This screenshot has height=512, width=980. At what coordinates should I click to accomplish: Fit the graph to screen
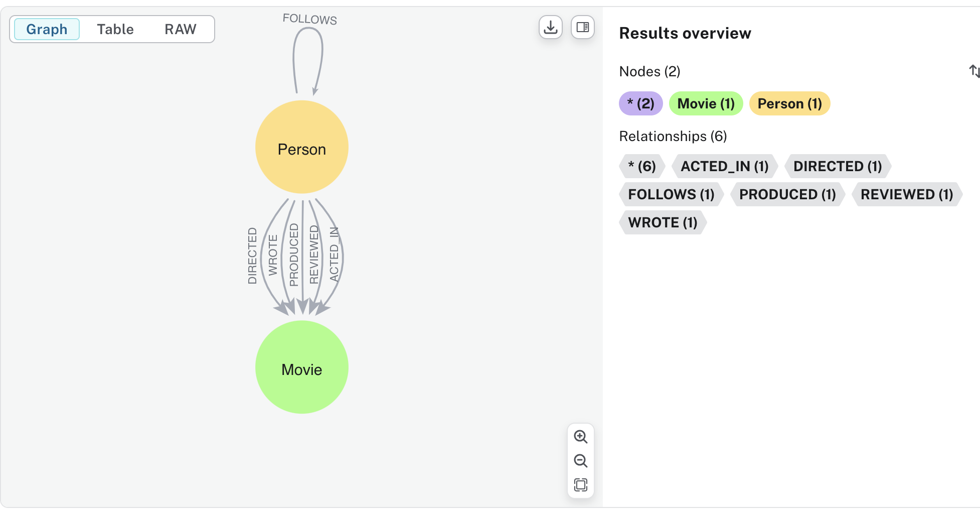581,484
